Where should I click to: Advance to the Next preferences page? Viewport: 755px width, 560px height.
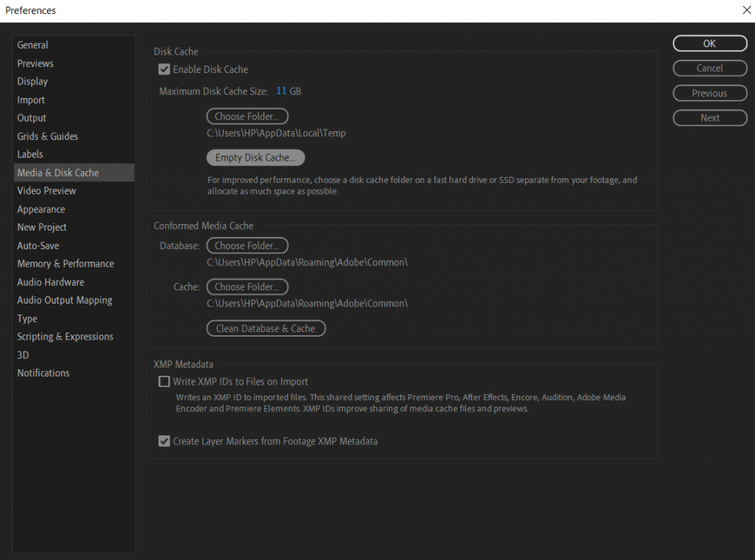pos(709,118)
